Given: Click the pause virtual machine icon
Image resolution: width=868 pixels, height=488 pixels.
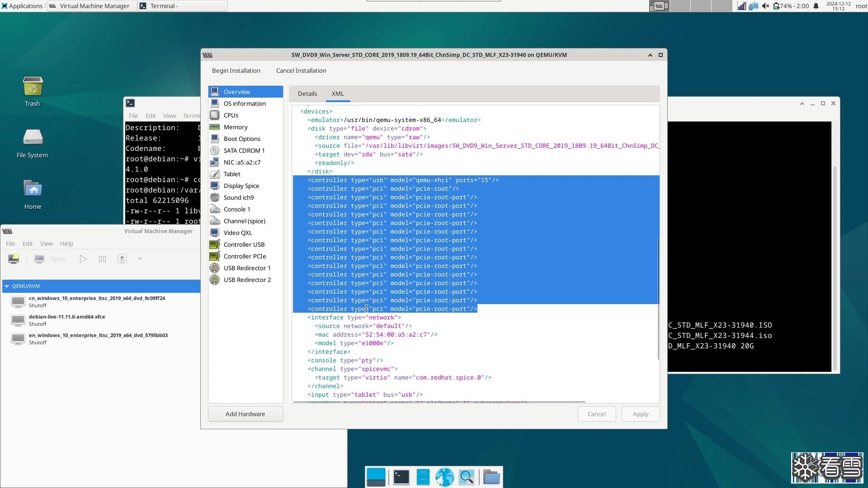Looking at the screenshot, I should coord(102,259).
